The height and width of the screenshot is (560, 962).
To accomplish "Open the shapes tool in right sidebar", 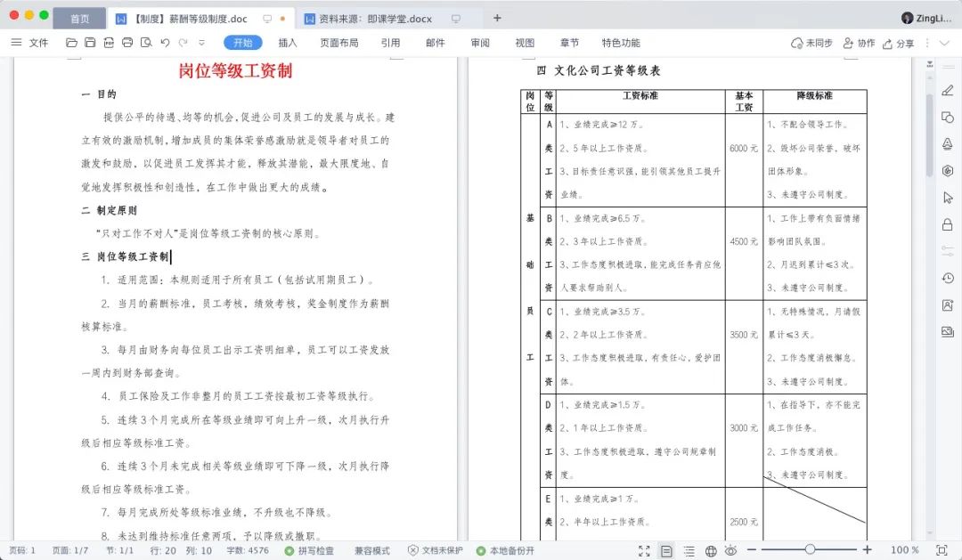I will pos(948,118).
